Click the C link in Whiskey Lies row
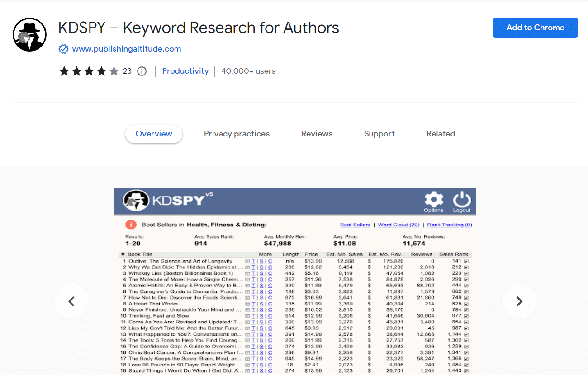Viewport: 588px width, 375px height. point(270,273)
